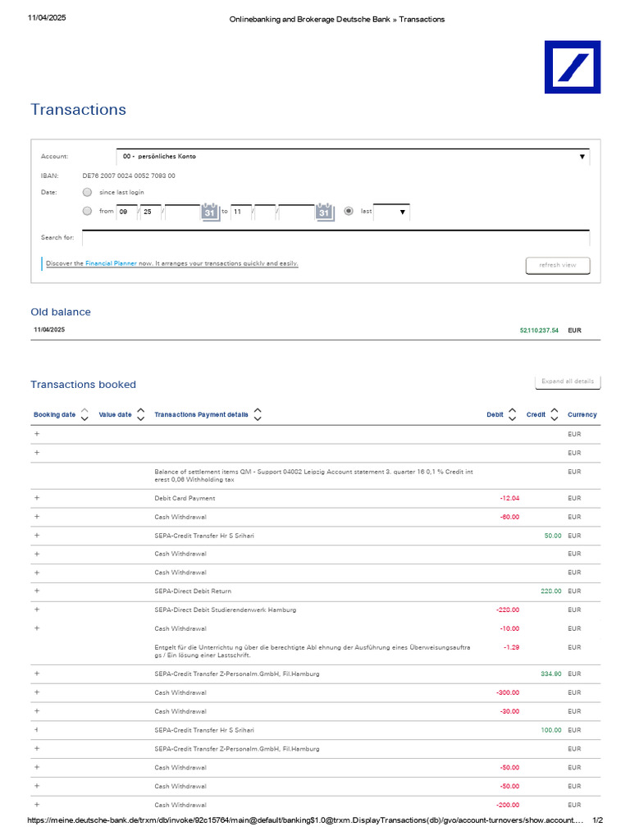Open the Financial Planner link
Image resolution: width=630 pixels, height=840 pixels.
[x=111, y=263]
